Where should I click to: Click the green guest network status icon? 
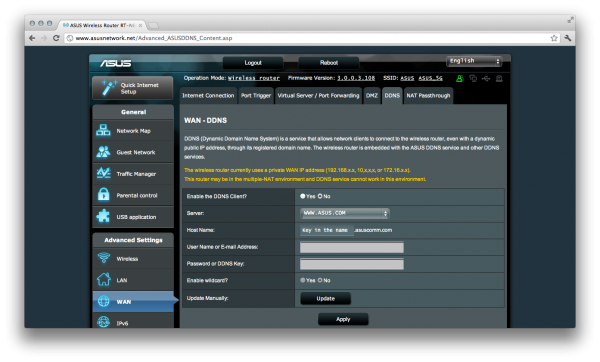point(460,78)
